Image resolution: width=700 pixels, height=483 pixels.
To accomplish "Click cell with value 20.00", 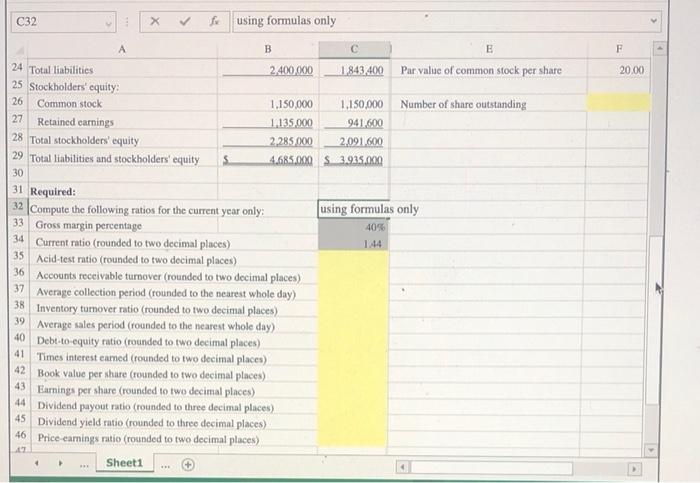I will pos(631,70).
